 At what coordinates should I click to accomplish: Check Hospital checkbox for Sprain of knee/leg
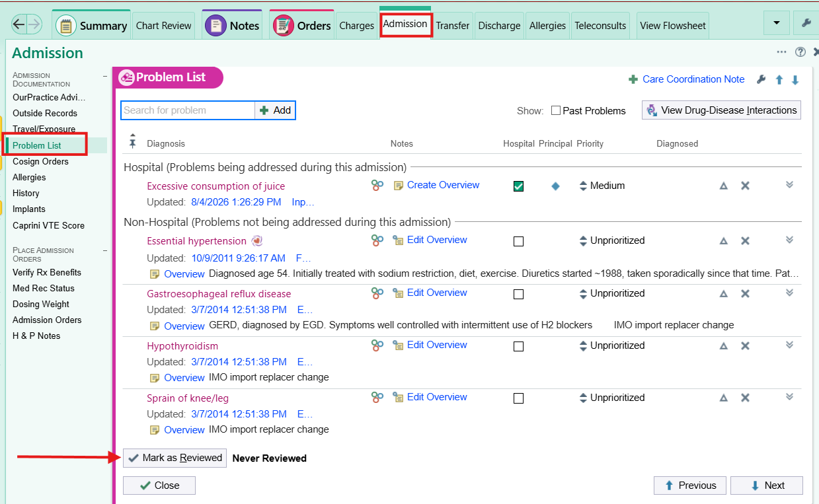[x=518, y=398]
